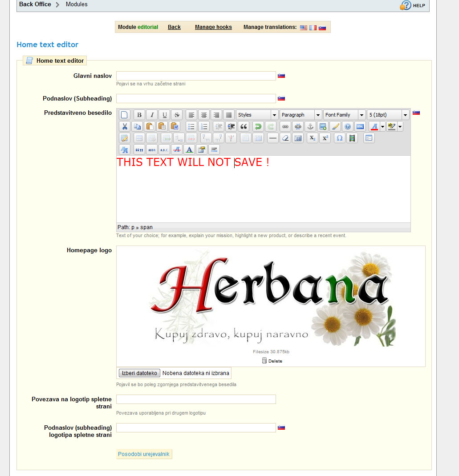The width and height of the screenshot is (459, 476).
Task: Click Paste as plain text icon
Action: click(x=162, y=126)
